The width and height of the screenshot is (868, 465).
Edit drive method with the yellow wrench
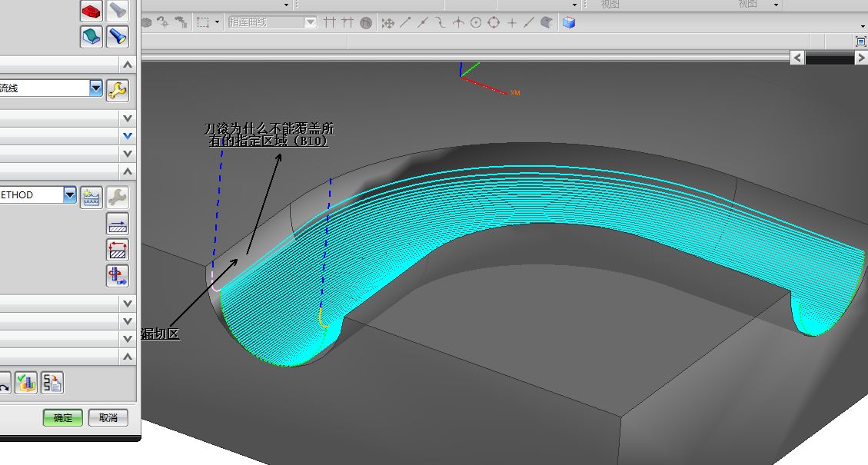coord(117,89)
